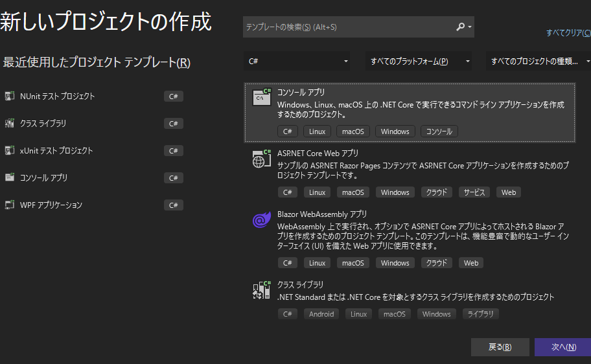591x364 pixels.
Task: Select クラス ライブラリ title in template list
Action: [301, 284]
